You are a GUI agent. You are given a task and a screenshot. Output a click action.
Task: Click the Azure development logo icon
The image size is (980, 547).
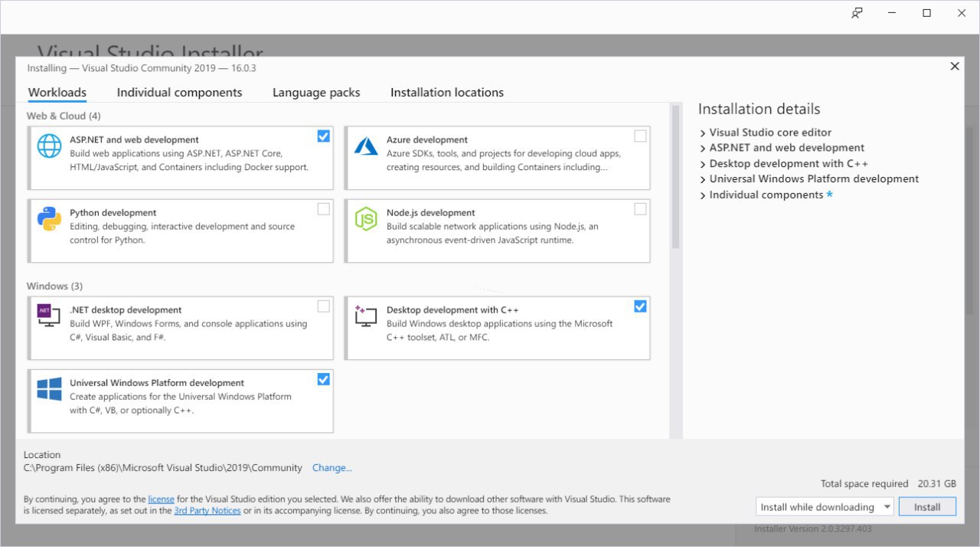pos(366,146)
